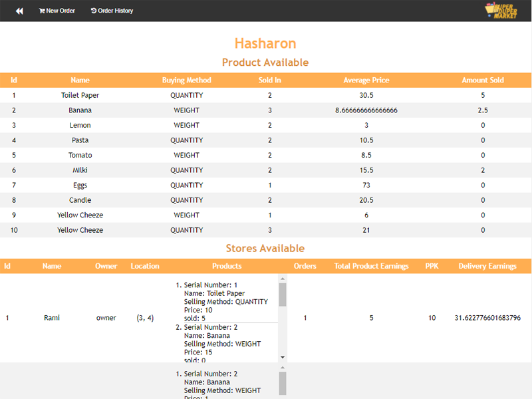Click the Total Product Earnings column header
Screen dimensions: 532x399
[x=371, y=266]
